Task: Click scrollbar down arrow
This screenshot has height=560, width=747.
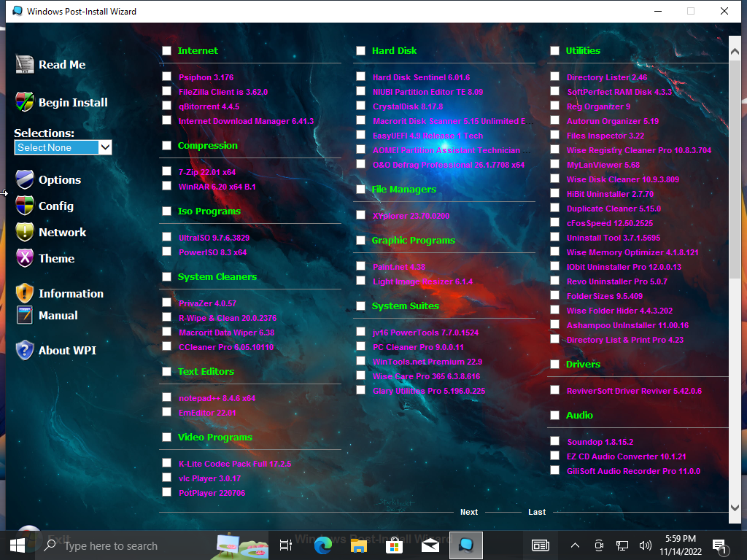Action: [735, 507]
